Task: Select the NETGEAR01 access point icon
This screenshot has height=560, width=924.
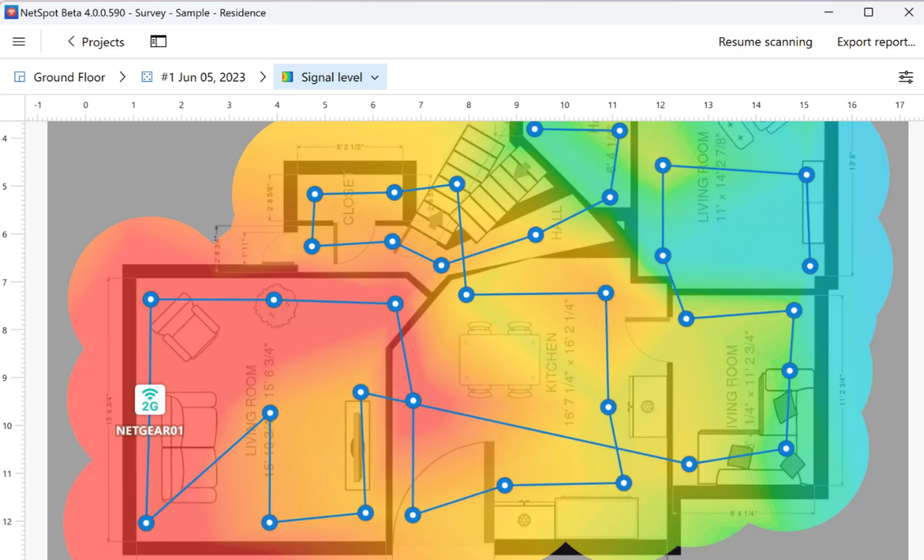Action: pos(150,399)
